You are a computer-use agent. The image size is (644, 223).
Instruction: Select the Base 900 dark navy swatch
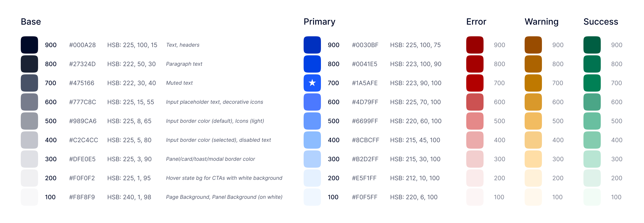click(29, 45)
